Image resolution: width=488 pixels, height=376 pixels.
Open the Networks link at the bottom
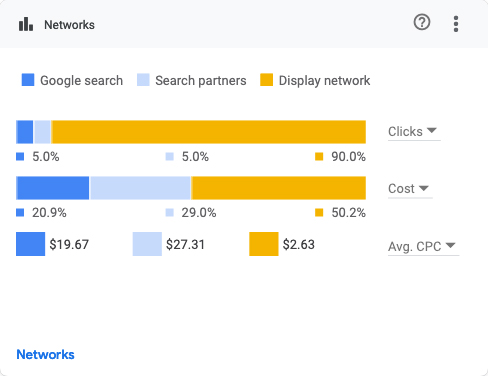tap(45, 354)
